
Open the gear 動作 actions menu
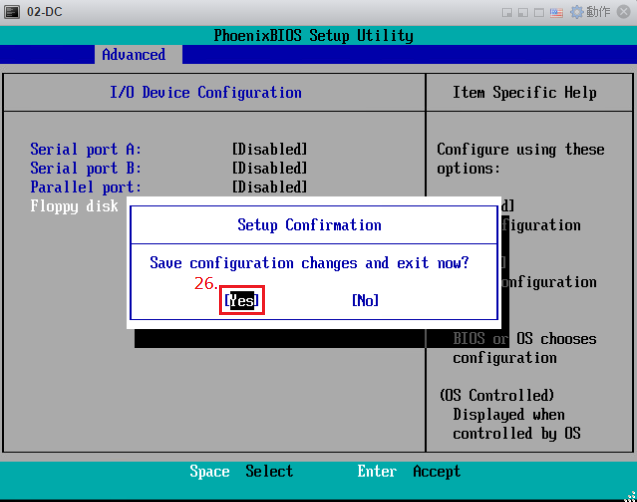590,12
